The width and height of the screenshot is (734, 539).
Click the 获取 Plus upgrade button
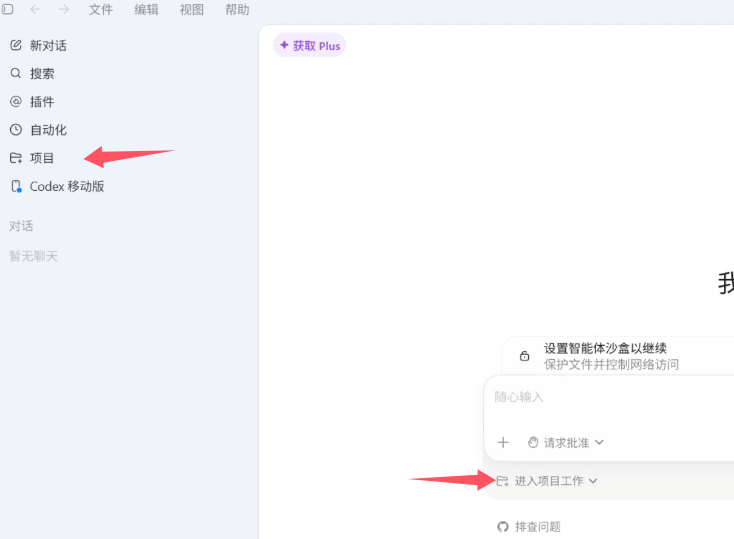pyautogui.click(x=309, y=45)
